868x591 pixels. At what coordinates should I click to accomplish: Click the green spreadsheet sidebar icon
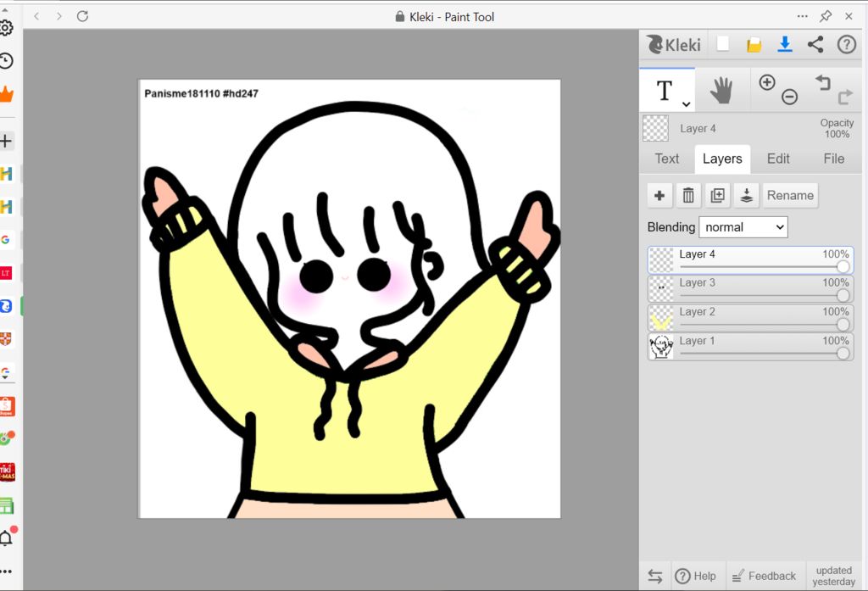6,505
